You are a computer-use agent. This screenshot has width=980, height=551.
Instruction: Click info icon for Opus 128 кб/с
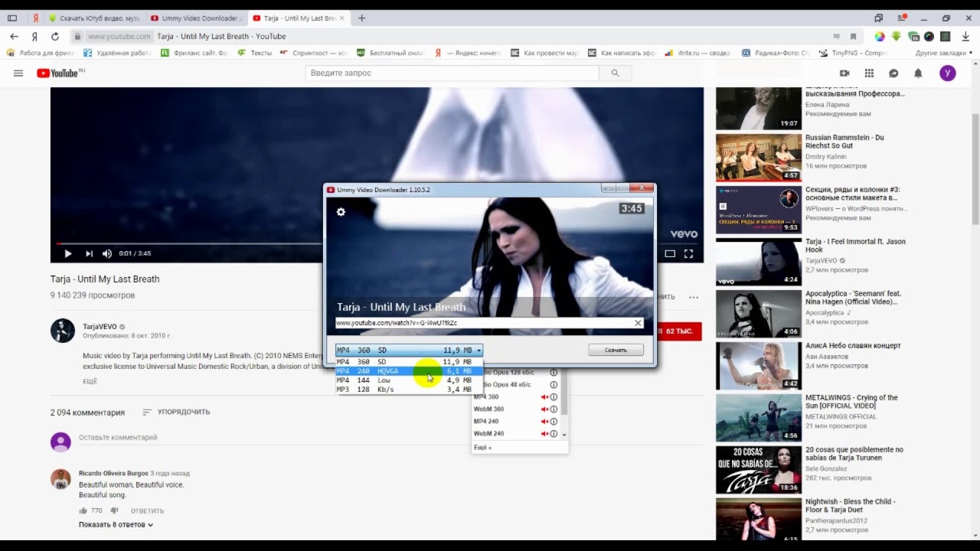click(x=554, y=373)
